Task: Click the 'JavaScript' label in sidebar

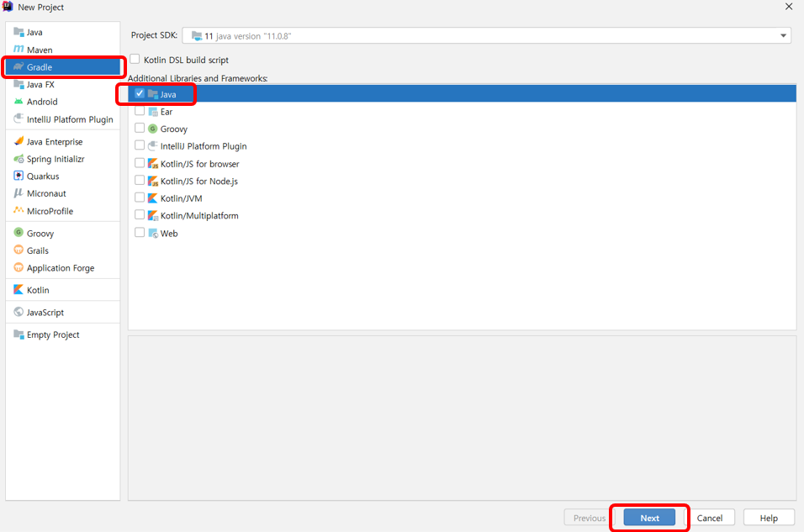Action: (x=45, y=312)
